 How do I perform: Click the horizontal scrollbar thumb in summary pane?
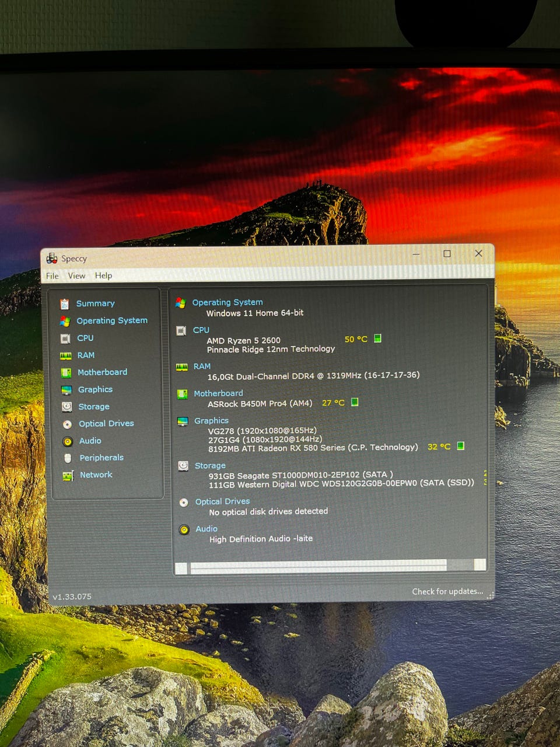pyautogui.click(x=318, y=566)
